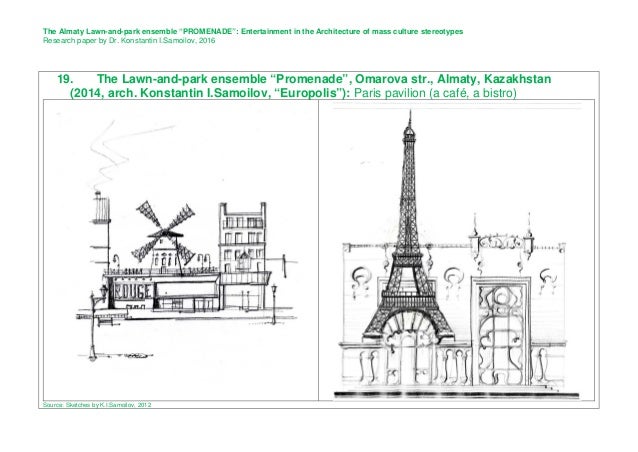Click the 'ROUGE' sign in the left sketch
This screenshot has width=638, height=452.
[x=132, y=291]
